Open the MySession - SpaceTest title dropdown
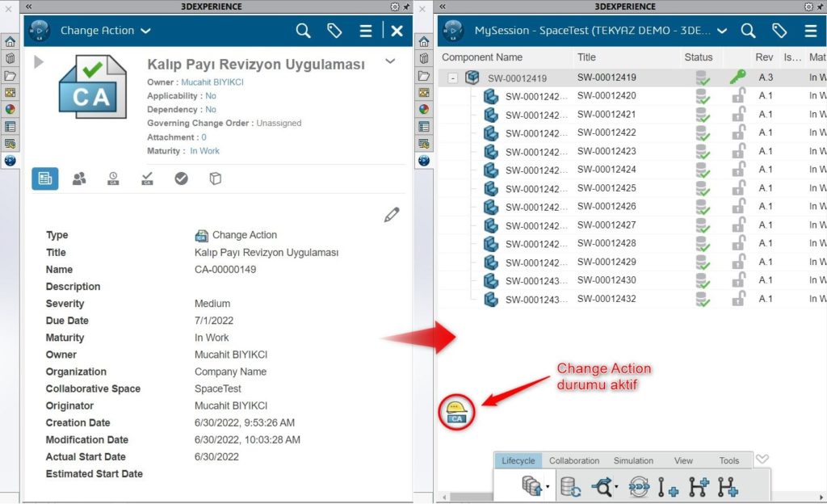This screenshot has height=504, width=827. click(722, 31)
